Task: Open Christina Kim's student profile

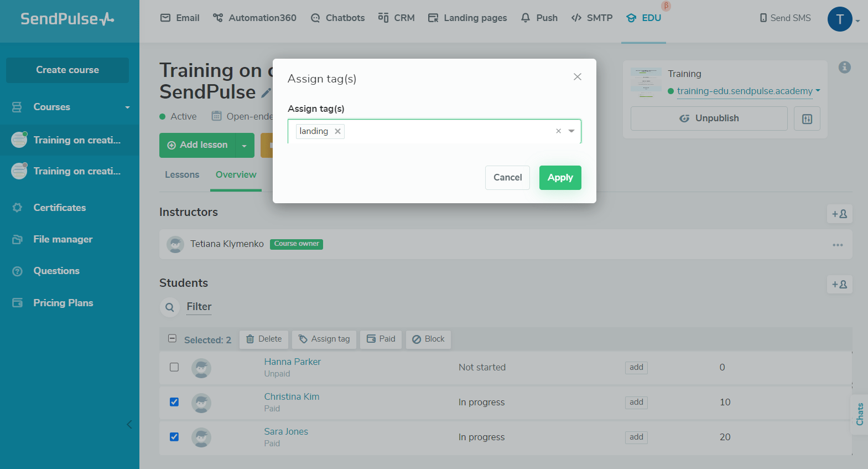Action: (292, 397)
